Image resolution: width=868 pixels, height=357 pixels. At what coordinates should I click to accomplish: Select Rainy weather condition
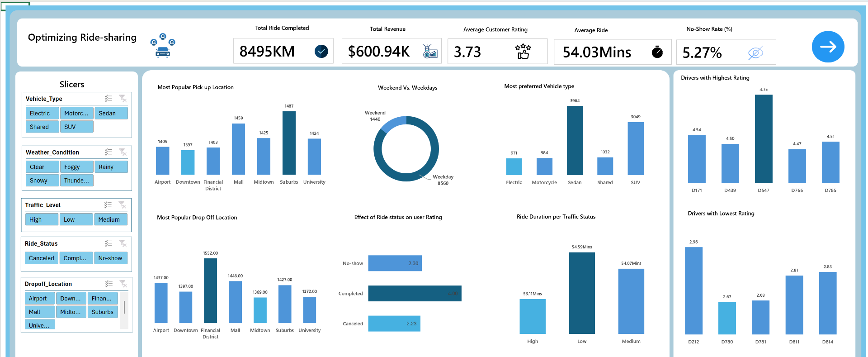[x=111, y=167]
